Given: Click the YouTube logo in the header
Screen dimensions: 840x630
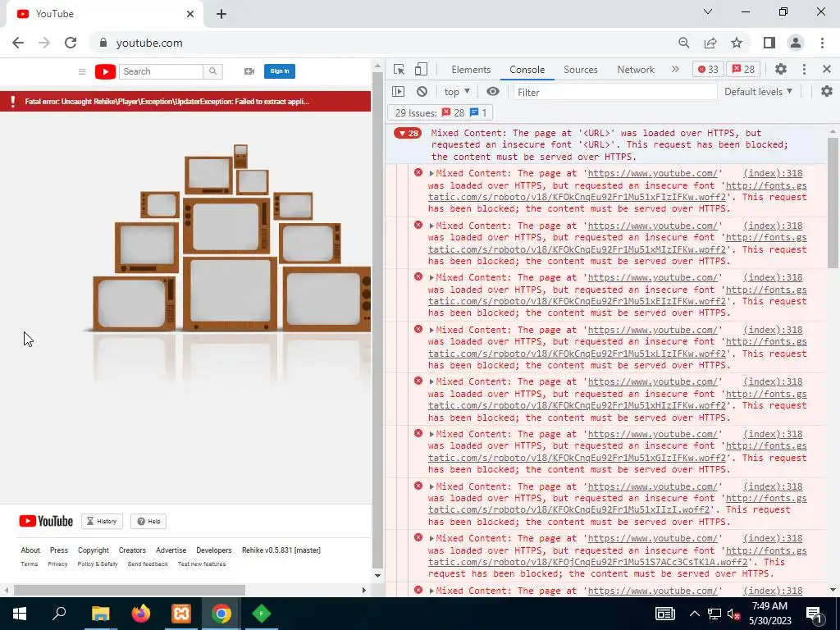Looking at the screenshot, I should pos(105,71).
